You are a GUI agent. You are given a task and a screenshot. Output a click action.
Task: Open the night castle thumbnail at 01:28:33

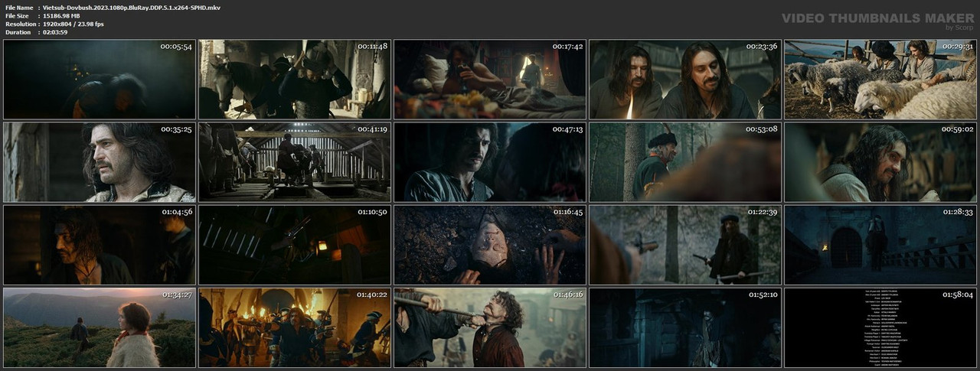pyautogui.click(x=880, y=245)
